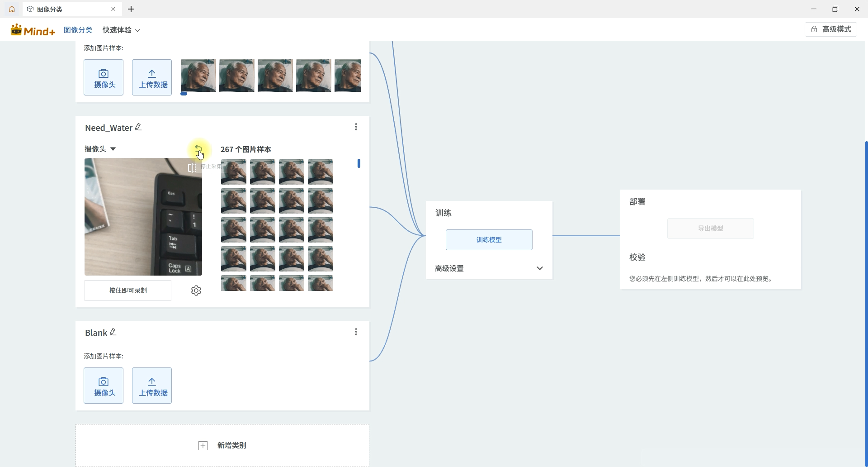Toggle 高级模式 advanced mode
The width and height of the screenshot is (868, 467).
point(831,29)
